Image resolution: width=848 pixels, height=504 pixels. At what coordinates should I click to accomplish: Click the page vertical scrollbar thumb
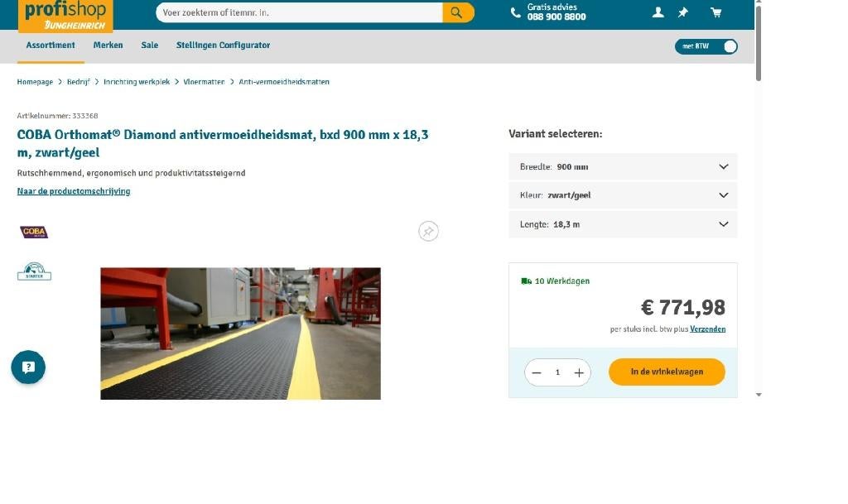759,43
